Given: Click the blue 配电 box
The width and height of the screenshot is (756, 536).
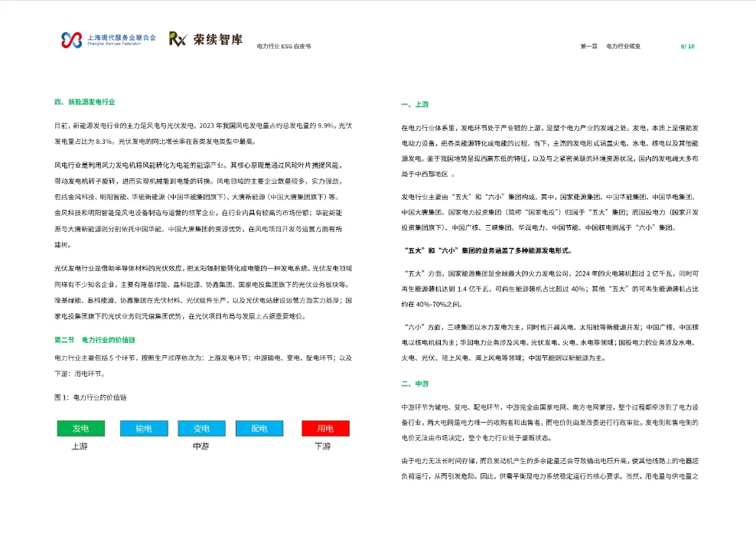Looking at the screenshot, I should [x=259, y=428].
